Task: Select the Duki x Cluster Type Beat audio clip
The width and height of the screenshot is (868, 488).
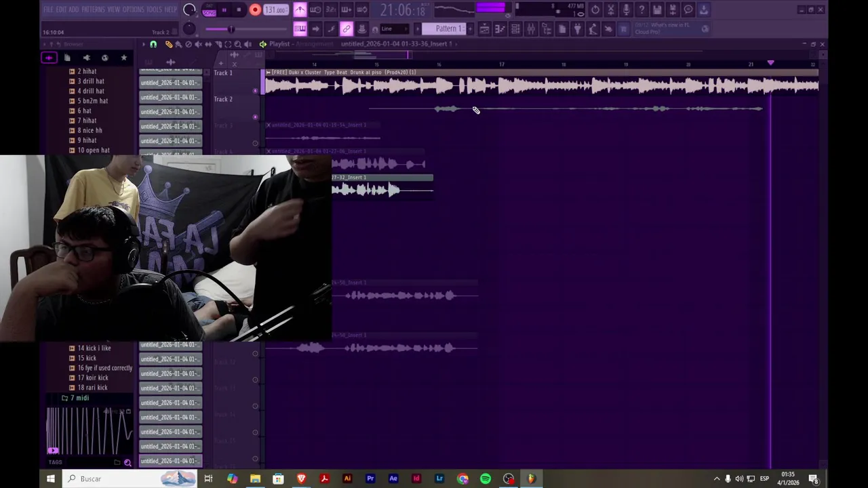Action: (x=541, y=81)
